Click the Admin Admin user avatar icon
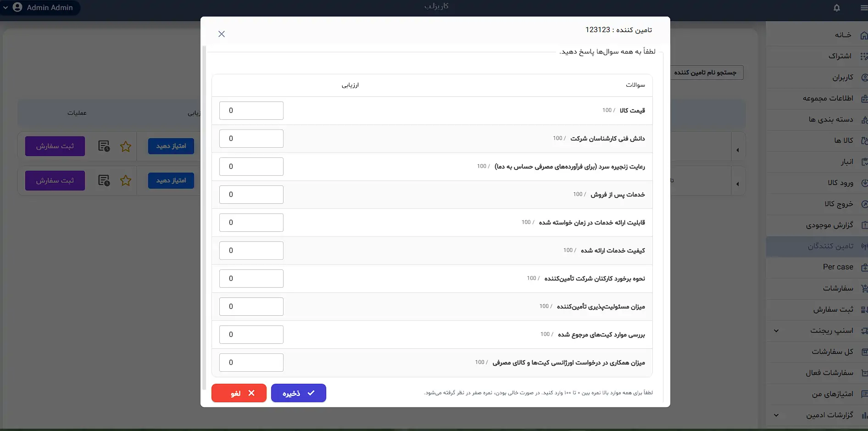The height and width of the screenshot is (431, 868). [17, 7]
